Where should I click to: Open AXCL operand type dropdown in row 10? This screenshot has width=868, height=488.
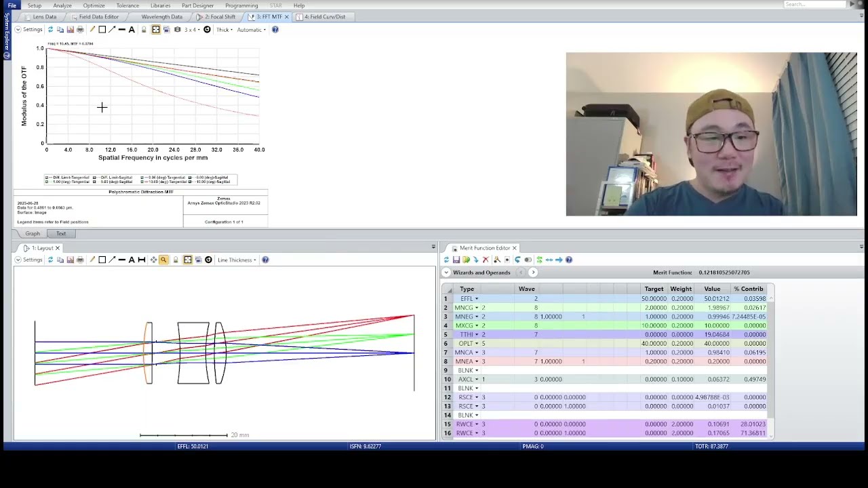tap(477, 380)
